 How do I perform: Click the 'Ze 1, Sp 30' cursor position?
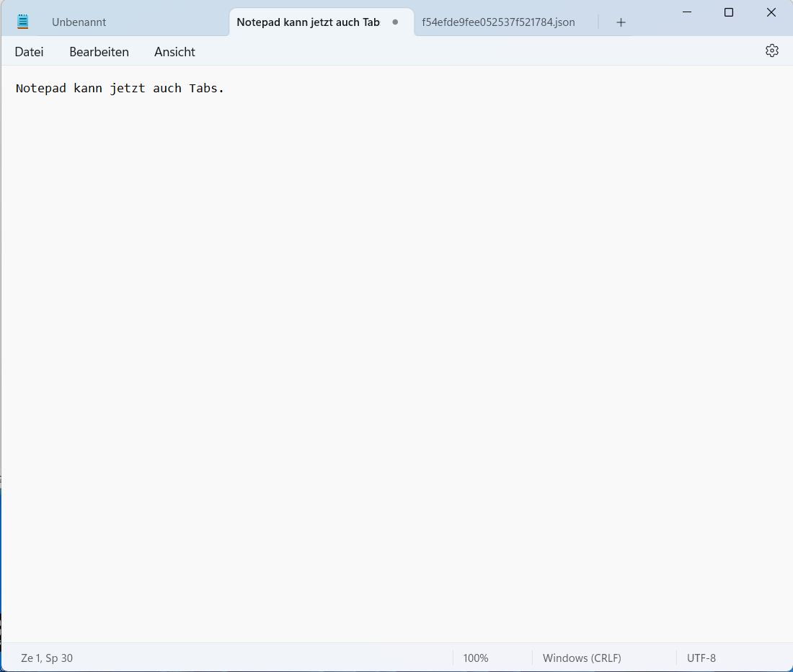47,658
